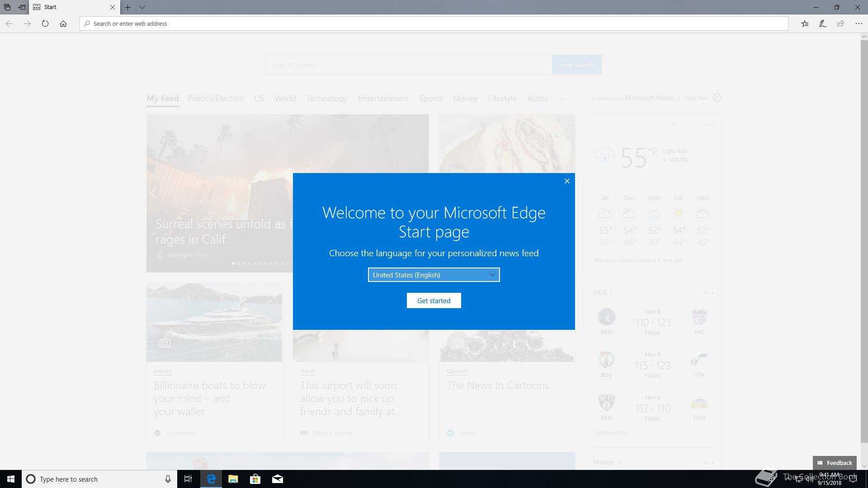The image size is (868, 488).
Task: Click the address bar field
Action: pyautogui.click(x=434, y=23)
